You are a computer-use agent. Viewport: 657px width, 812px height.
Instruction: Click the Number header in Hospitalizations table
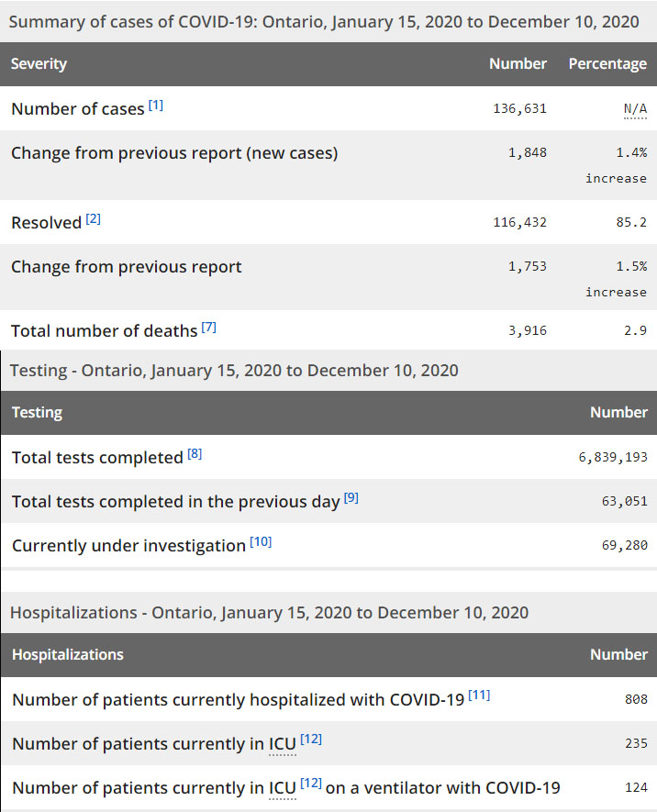coord(618,655)
